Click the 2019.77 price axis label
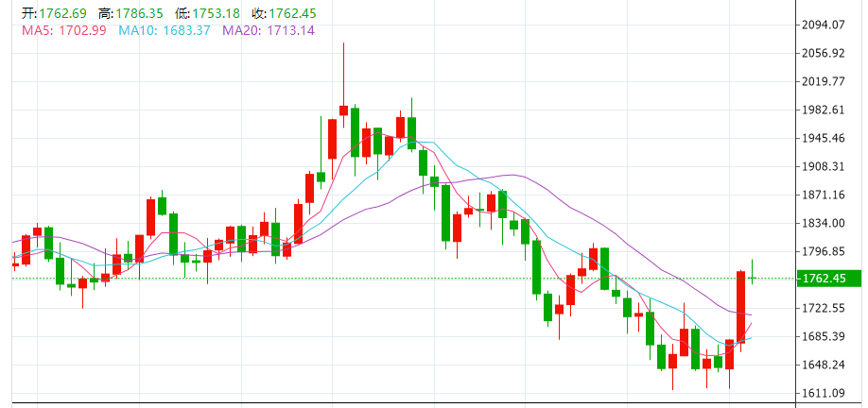 (x=824, y=81)
